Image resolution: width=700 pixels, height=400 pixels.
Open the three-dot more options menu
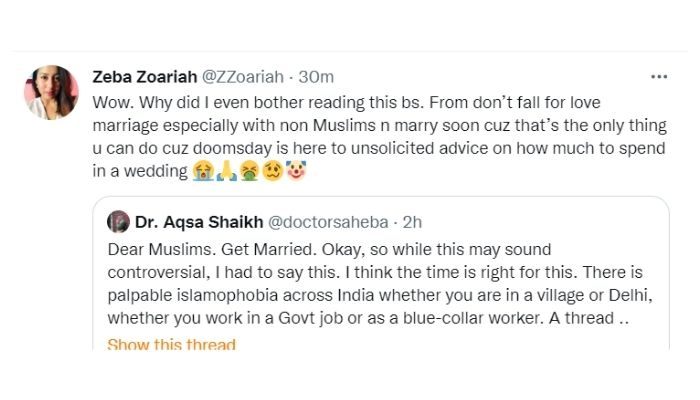[659, 77]
